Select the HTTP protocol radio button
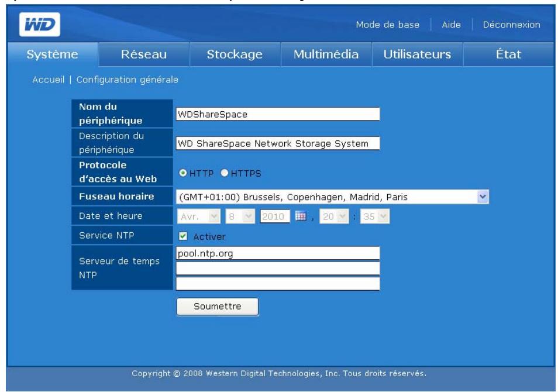Screen dimensions: 558x392 pos(183,173)
